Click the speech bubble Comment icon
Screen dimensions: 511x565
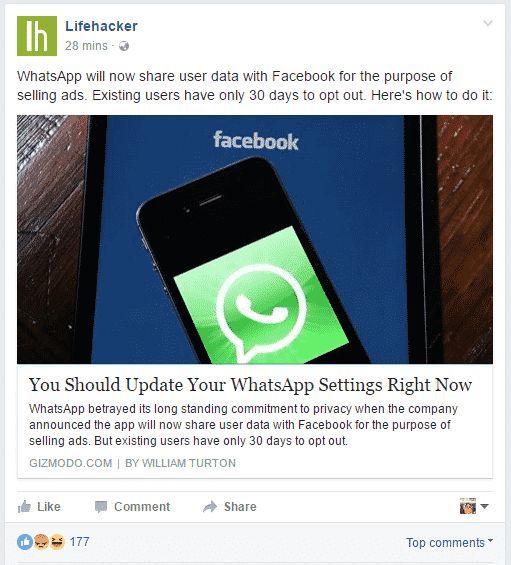[101, 507]
